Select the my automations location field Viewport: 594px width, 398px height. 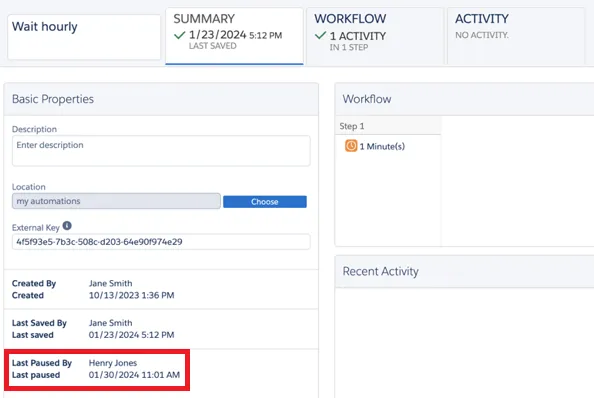point(116,201)
